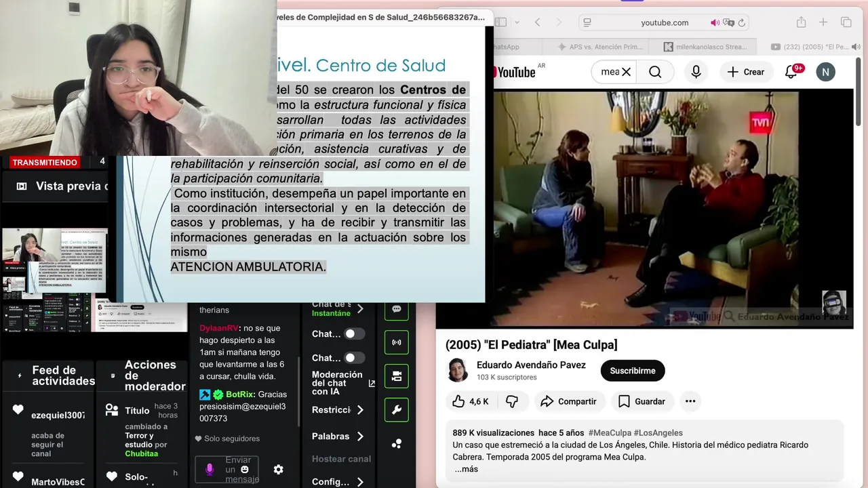Expand the Restricciones chat setting
Viewport: 868px width, 488px height.
point(360,410)
